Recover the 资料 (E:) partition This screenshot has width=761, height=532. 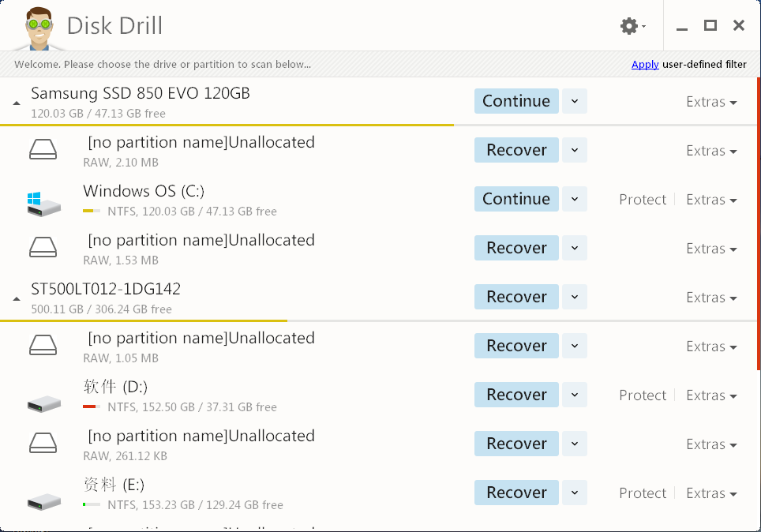coord(516,493)
